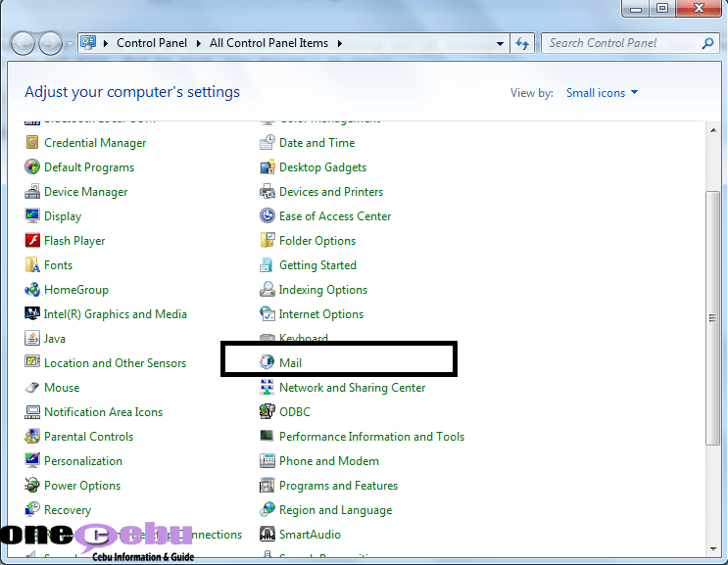Open Device Manager via its icon
This screenshot has height=565, width=728.
(32, 192)
